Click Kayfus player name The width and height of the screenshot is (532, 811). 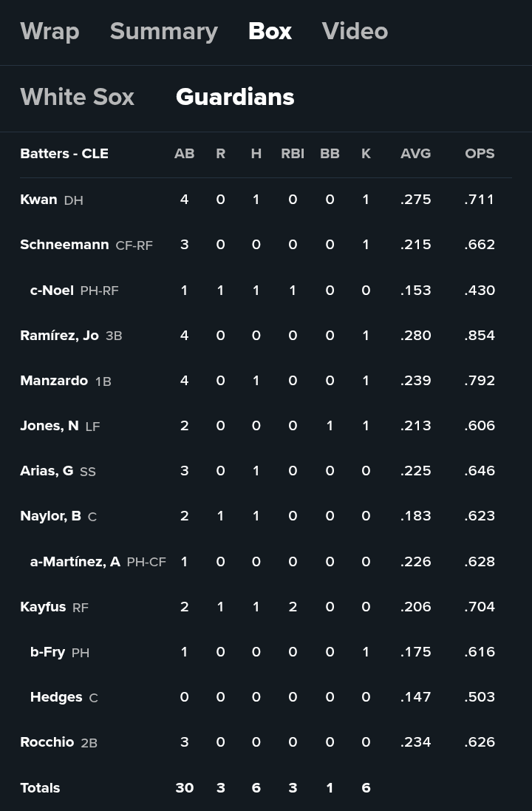[x=43, y=607]
